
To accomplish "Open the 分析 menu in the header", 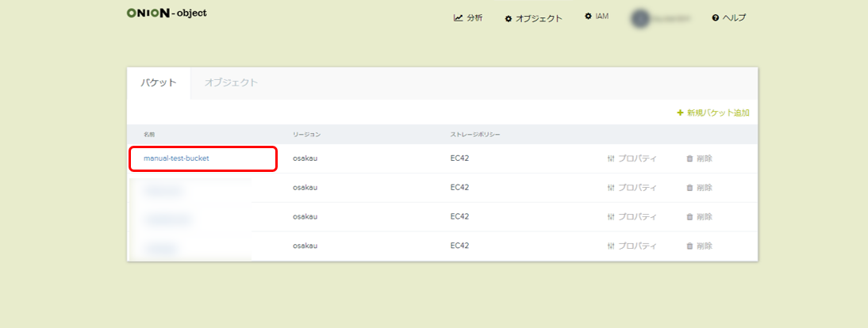I will coord(468,17).
